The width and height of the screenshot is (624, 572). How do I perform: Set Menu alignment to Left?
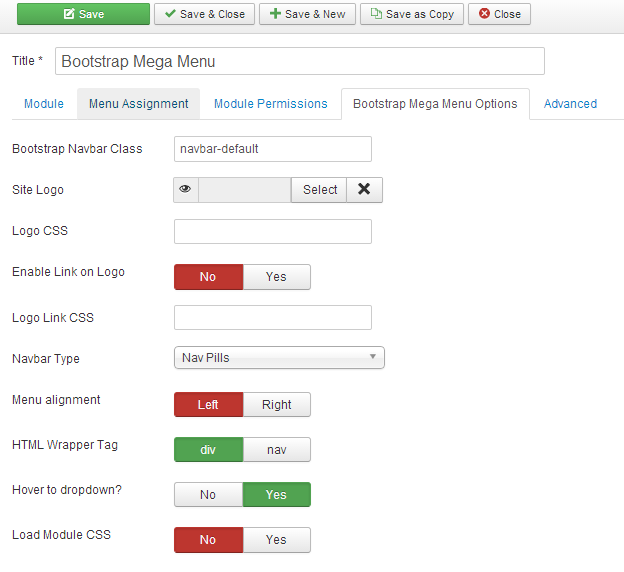click(x=208, y=404)
